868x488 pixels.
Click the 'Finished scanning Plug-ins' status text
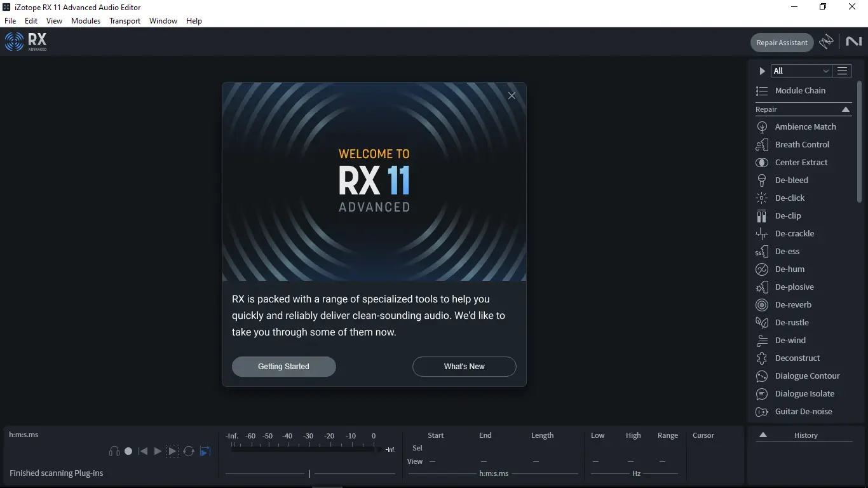pyautogui.click(x=56, y=473)
